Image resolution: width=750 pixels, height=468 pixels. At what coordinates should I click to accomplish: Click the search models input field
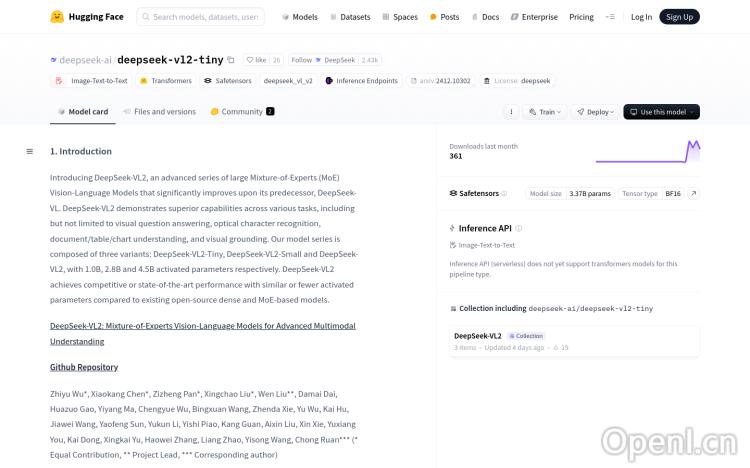[205, 17]
